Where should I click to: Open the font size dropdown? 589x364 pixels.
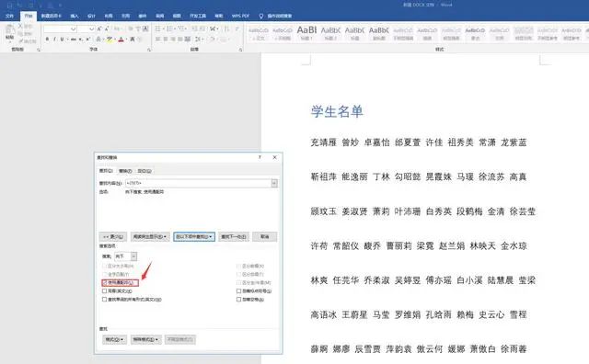[91, 28]
